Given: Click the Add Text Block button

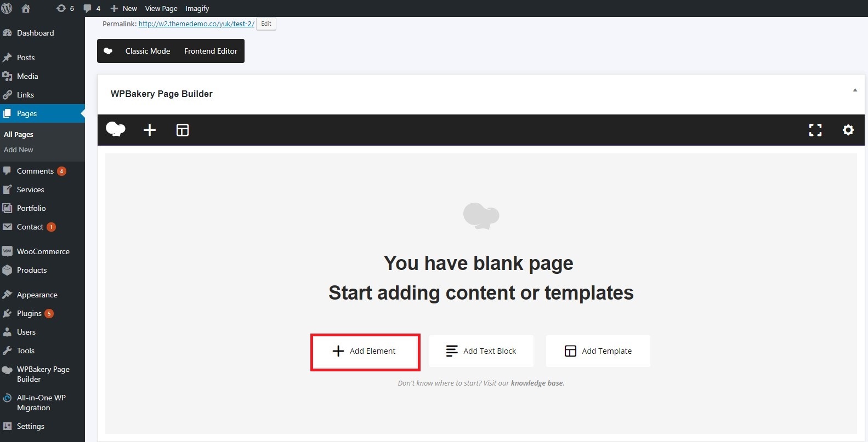Looking at the screenshot, I should [x=481, y=351].
